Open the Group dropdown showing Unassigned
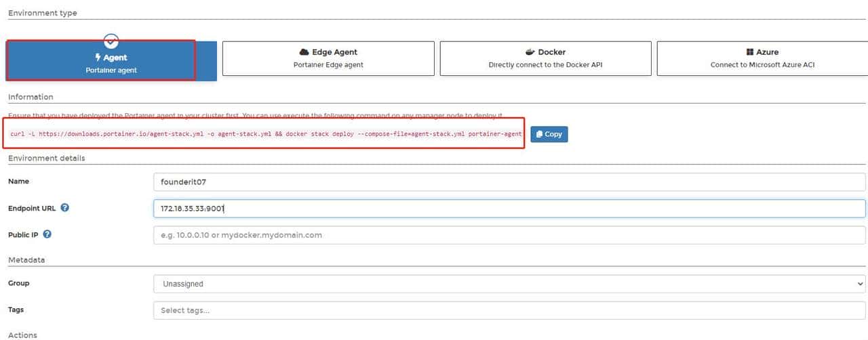This screenshot has height=340, width=868. [509, 284]
